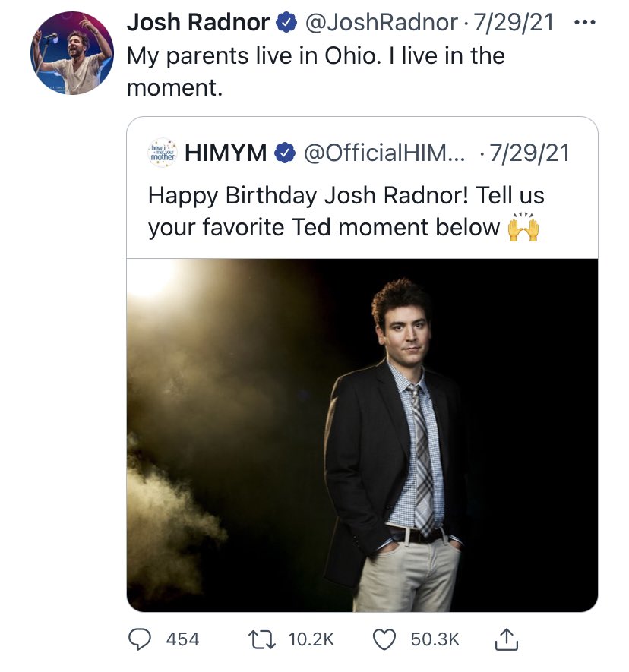Click the retweet arrows icon
The image size is (629, 672).
[266, 639]
